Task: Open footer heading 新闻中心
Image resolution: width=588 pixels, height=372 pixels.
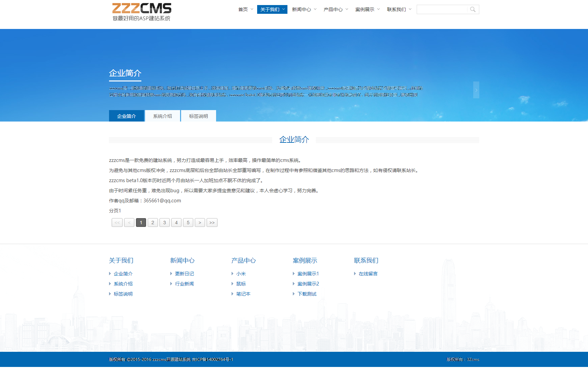Action: pyautogui.click(x=182, y=261)
